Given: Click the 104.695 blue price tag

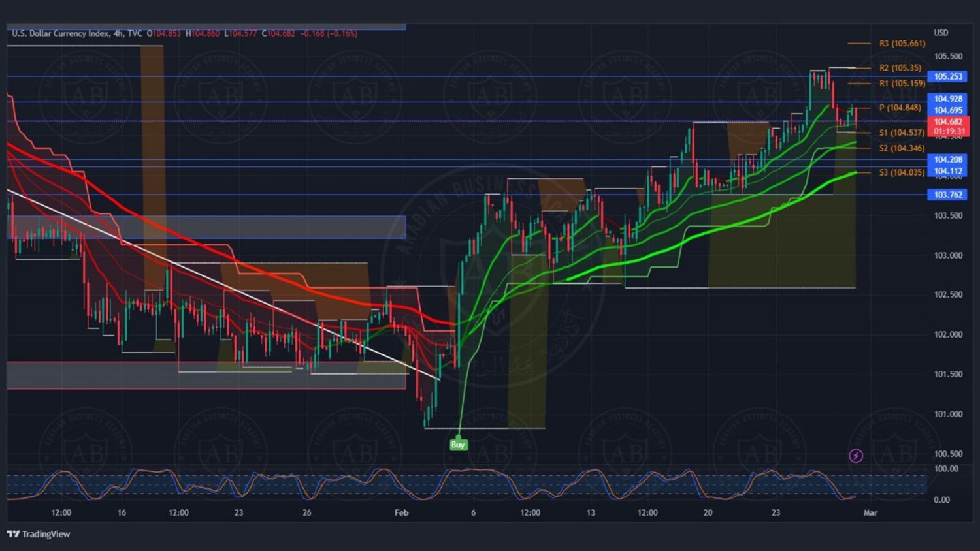Looking at the screenshot, I should 947,110.
